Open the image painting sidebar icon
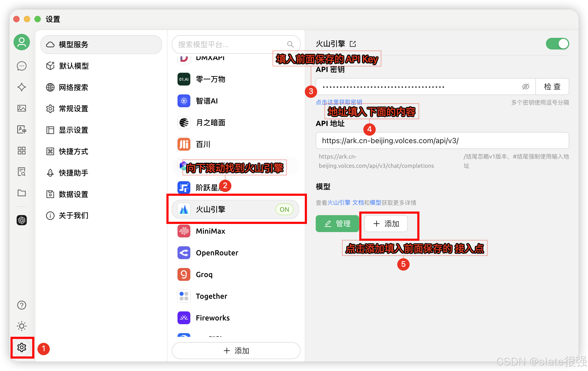Image resolution: width=588 pixels, height=371 pixels. click(x=22, y=108)
